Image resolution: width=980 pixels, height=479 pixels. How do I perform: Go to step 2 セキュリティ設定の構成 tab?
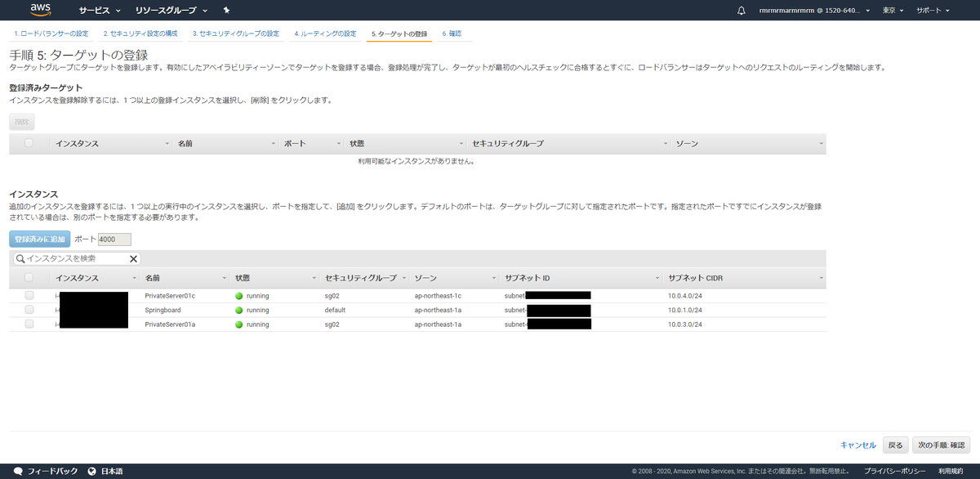[x=140, y=34]
